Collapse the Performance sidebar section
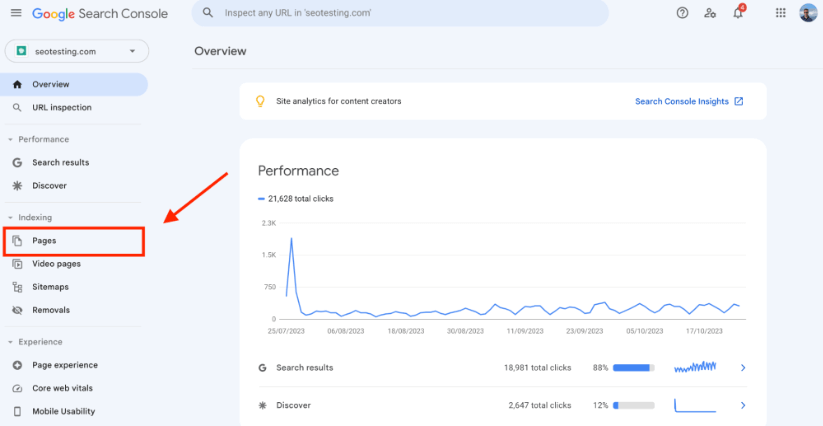 click(10, 140)
